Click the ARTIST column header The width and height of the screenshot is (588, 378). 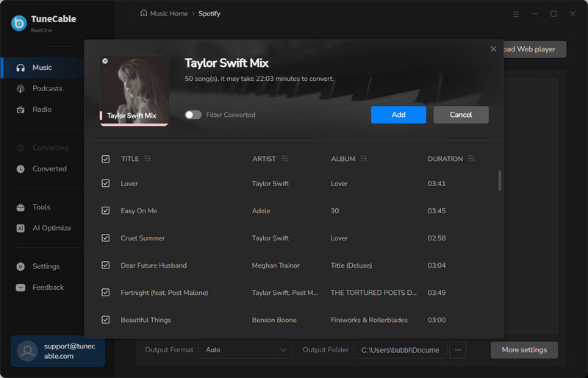(x=264, y=159)
